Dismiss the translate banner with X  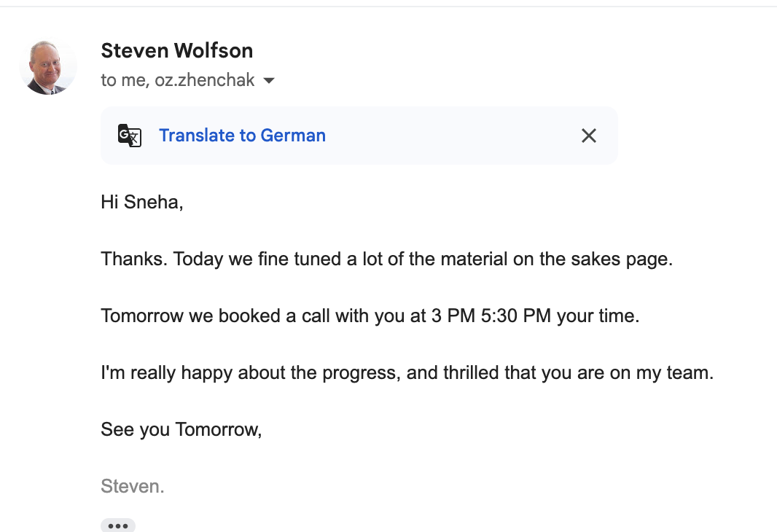(588, 136)
